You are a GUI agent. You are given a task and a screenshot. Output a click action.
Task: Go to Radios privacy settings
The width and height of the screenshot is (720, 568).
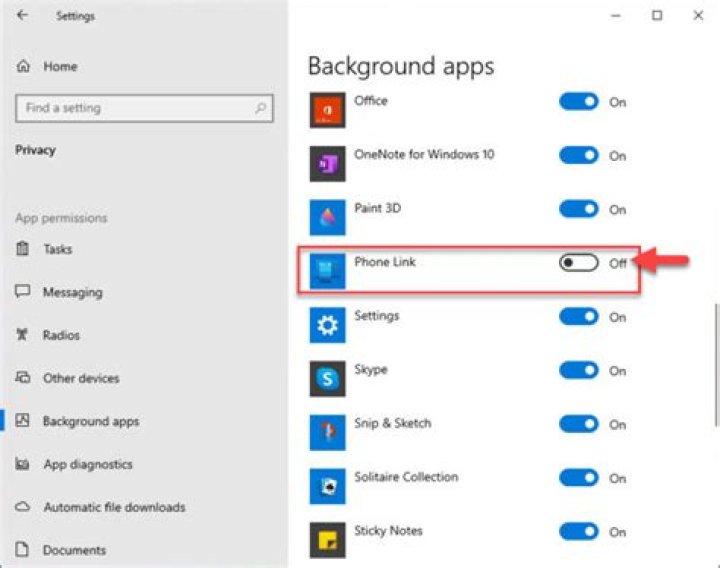click(x=61, y=335)
